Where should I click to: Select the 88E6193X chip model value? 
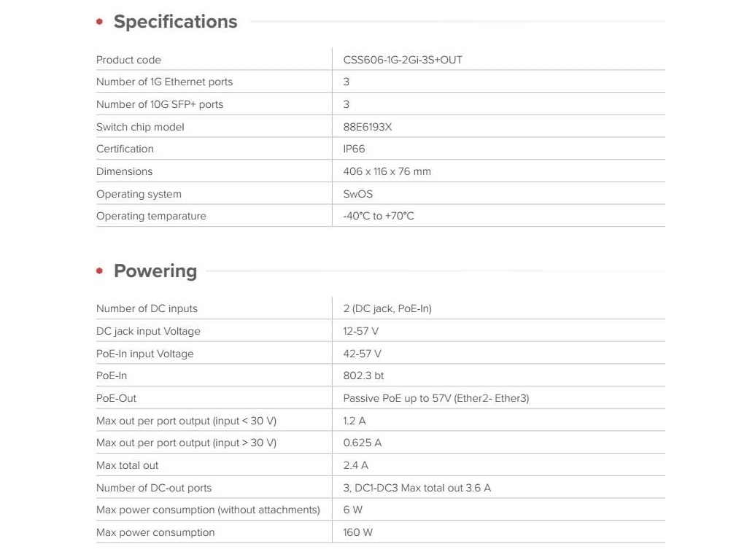pos(368,127)
